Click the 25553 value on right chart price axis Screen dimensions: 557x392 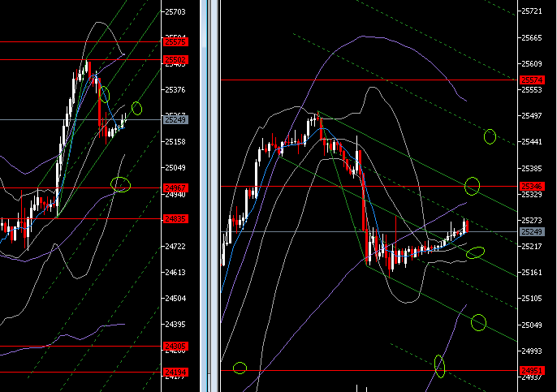click(532, 90)
